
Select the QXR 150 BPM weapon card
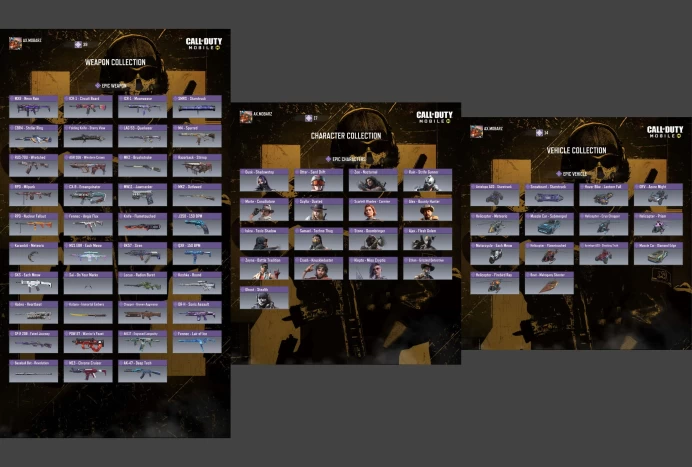click(197, 253)
